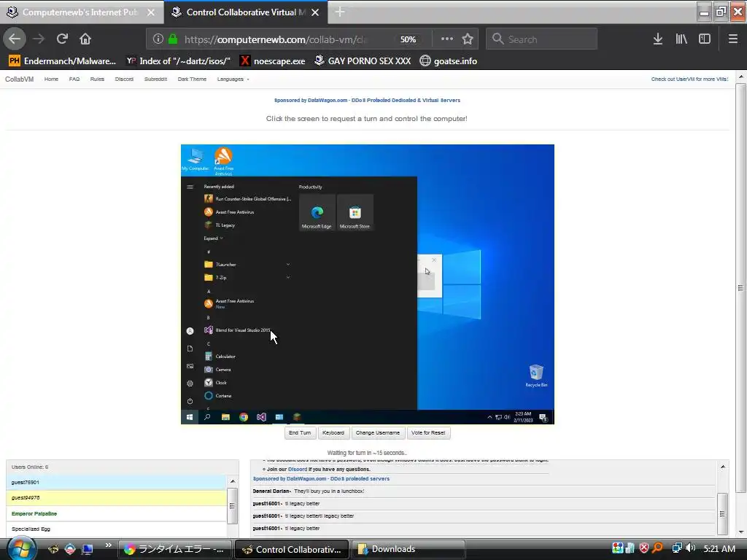
Task: Click the VM Start menu Documents icon
Action: point(190,349)
